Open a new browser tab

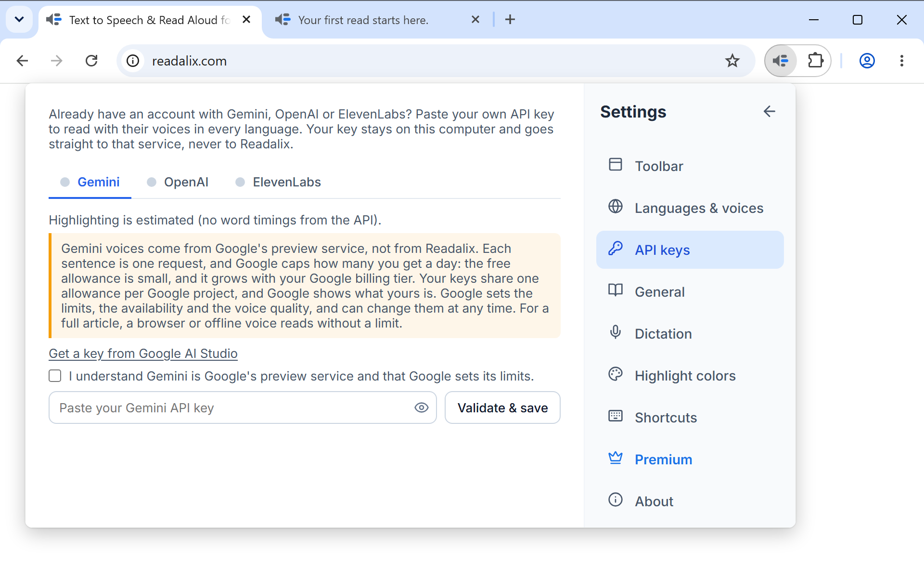coord(510,20)
